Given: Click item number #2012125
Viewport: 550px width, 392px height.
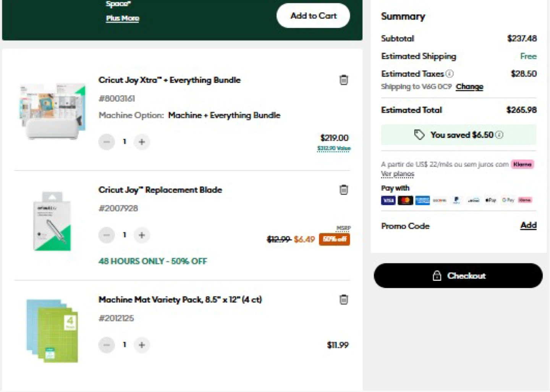Looking at the screenshot, I should pos(116,318).
